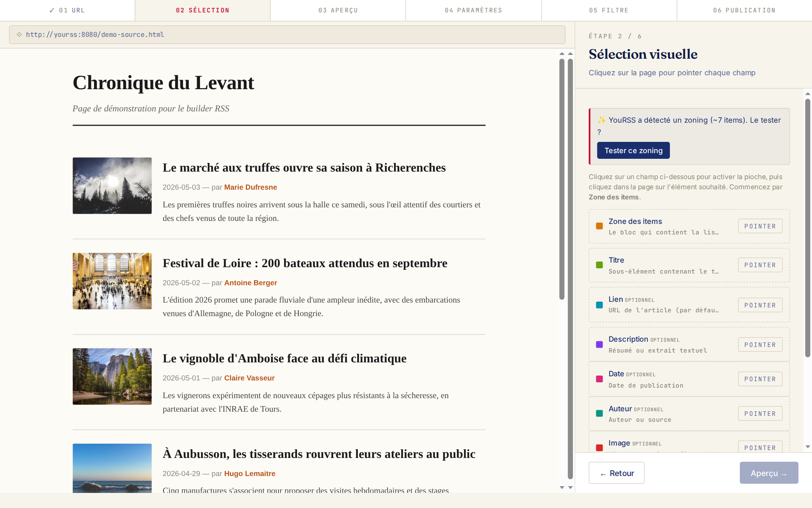Viewport: 812px width, 508px height.
Task: Click the purple Description color swatch
Action: click(600, 344)
